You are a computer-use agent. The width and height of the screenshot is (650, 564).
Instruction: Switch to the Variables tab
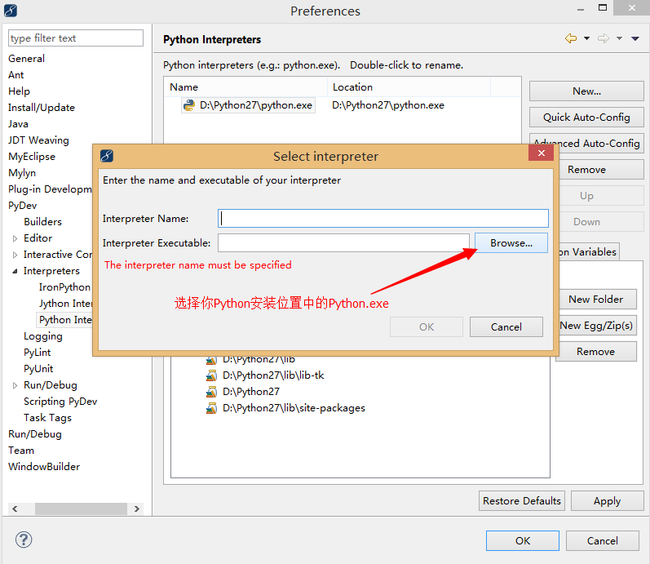pyautogui.click(x=589, y=252)
